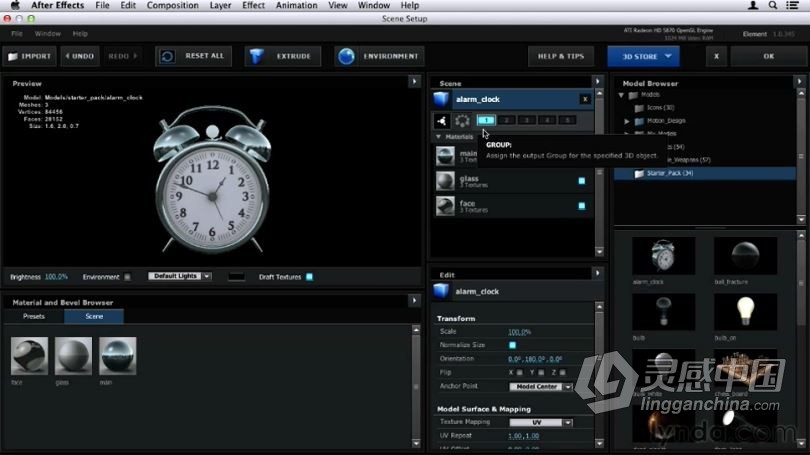Click the Help & Tips button
Screen dimensions: 810x455
[561, 56]
